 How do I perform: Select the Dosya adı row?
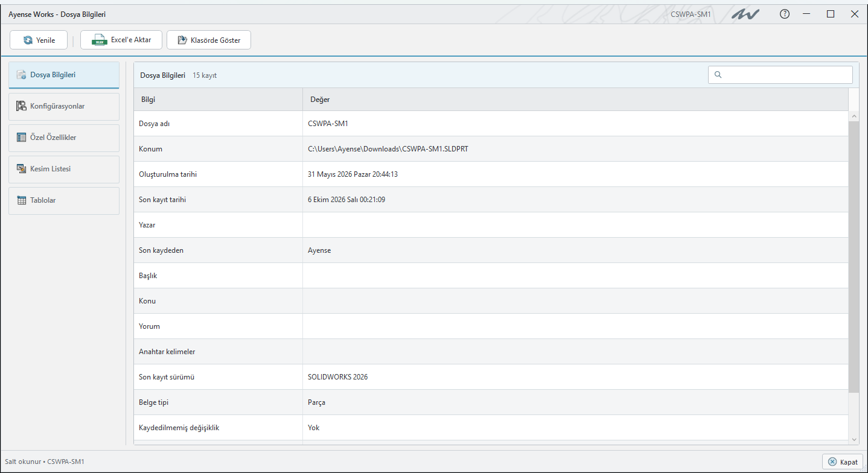pyautogui.click(x=491, y=124)
